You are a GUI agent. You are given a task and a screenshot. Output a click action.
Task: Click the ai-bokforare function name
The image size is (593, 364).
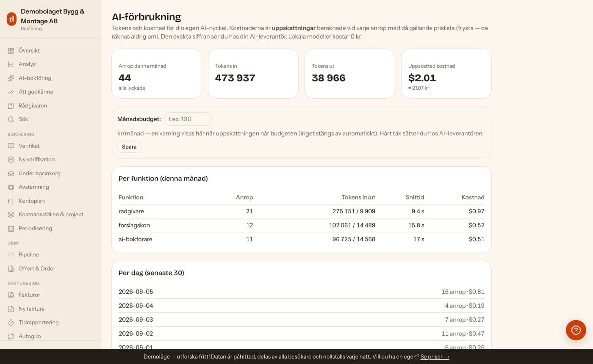click(x=136, y=239)
